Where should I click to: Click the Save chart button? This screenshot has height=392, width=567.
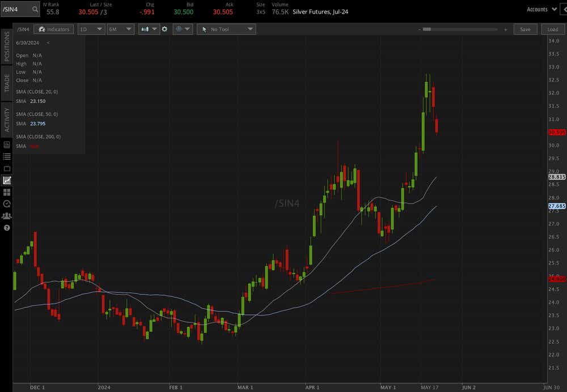click(526, 29)
